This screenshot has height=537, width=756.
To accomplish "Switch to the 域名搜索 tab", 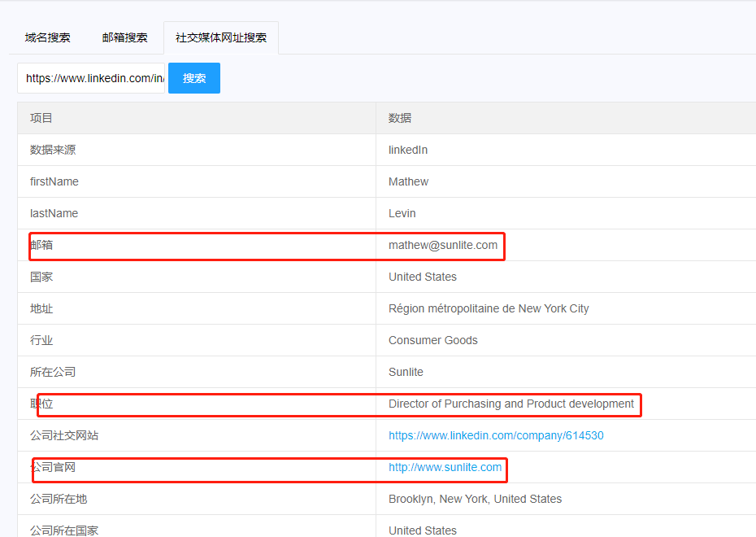I will click(x=47, y=37).
